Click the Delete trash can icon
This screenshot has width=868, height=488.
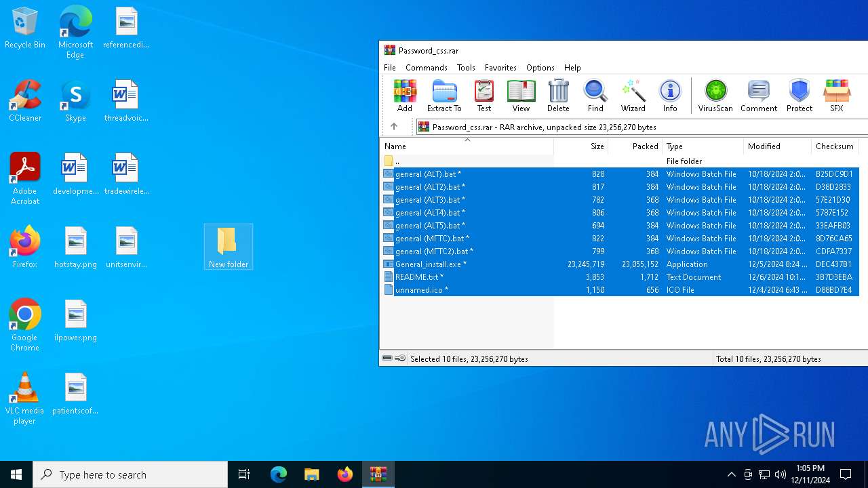tap(558, 96)
